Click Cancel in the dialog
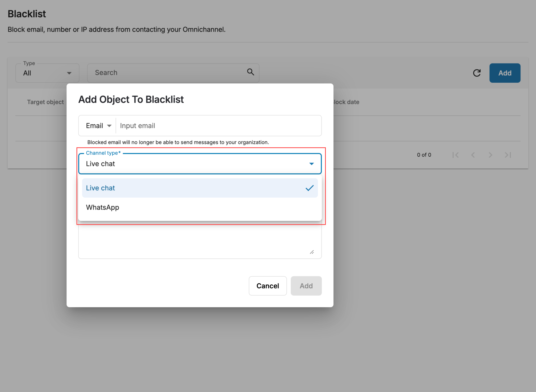This screenshot has height=392, width=536. 268,286
